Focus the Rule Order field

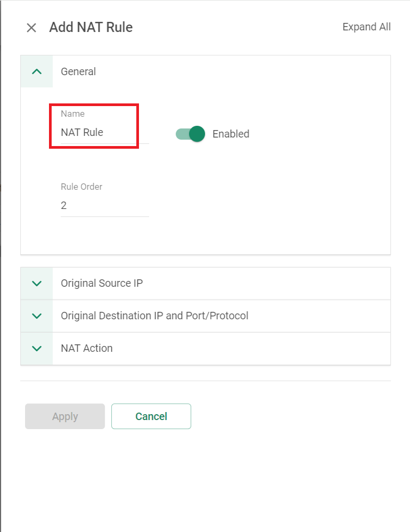coord(105,206)
